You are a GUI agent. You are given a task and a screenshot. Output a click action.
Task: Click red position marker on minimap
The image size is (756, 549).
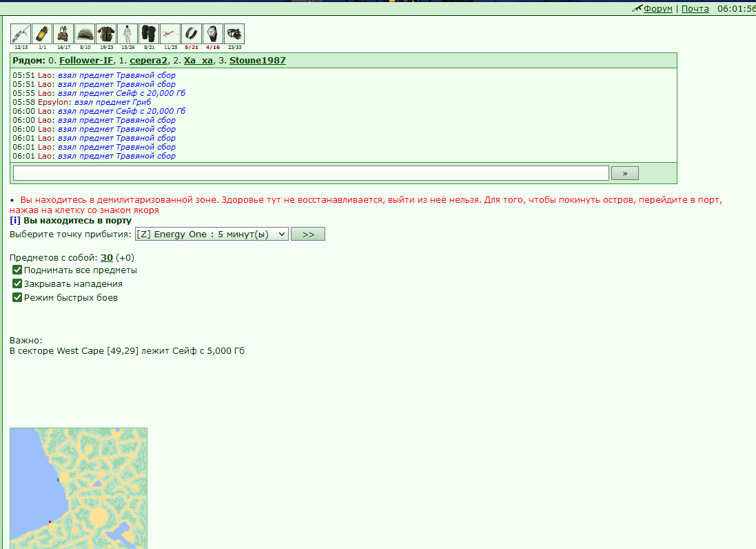50,521
